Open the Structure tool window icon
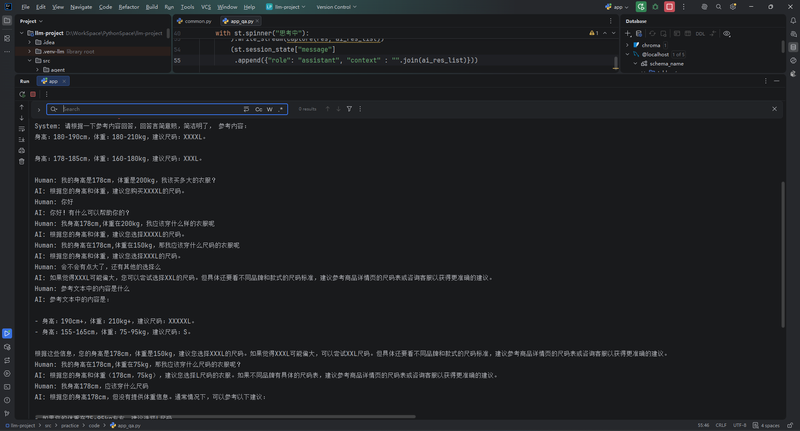This screenshot has width=800, height=431. click(7, 38)
